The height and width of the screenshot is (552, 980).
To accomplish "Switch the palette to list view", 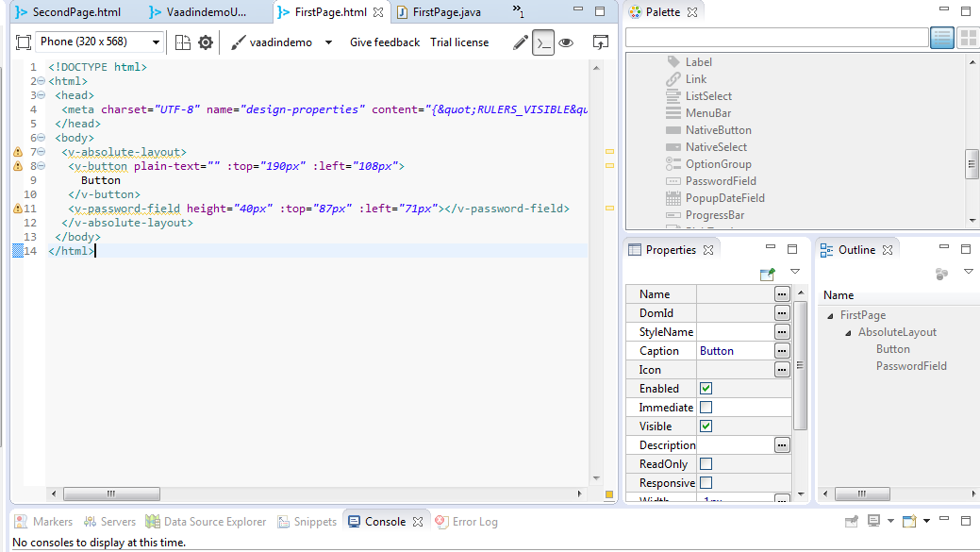I will coord(941,38).
